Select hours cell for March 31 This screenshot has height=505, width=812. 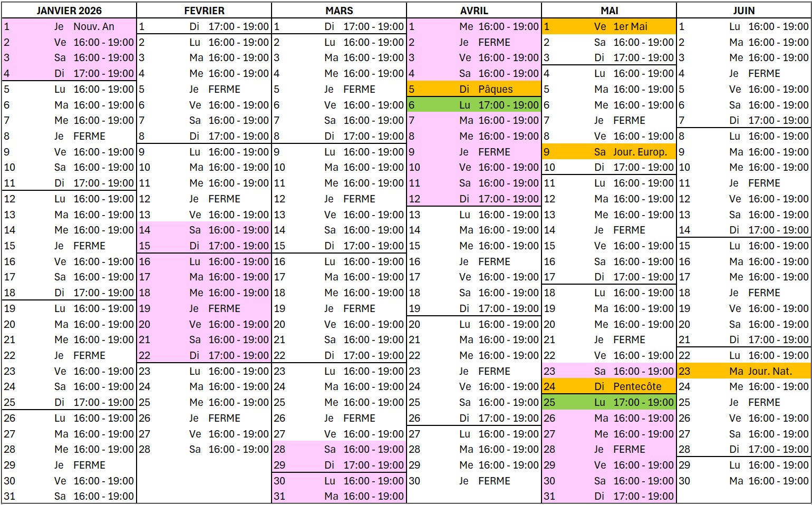373,496
